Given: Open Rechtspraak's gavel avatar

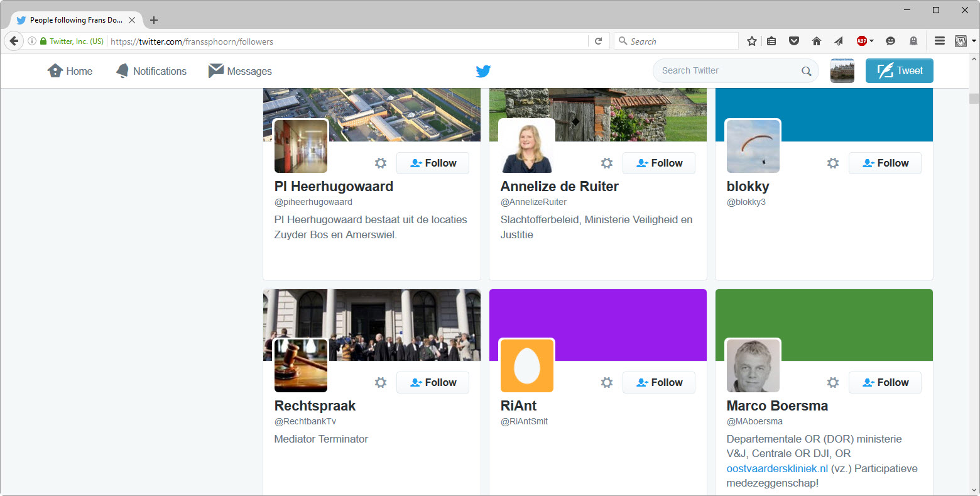Looking at the screenshot, I should (x=301, y=366).
